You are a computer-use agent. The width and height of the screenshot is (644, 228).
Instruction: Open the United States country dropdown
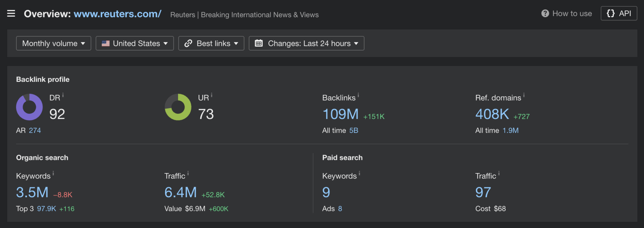click(x=135, y=43)
